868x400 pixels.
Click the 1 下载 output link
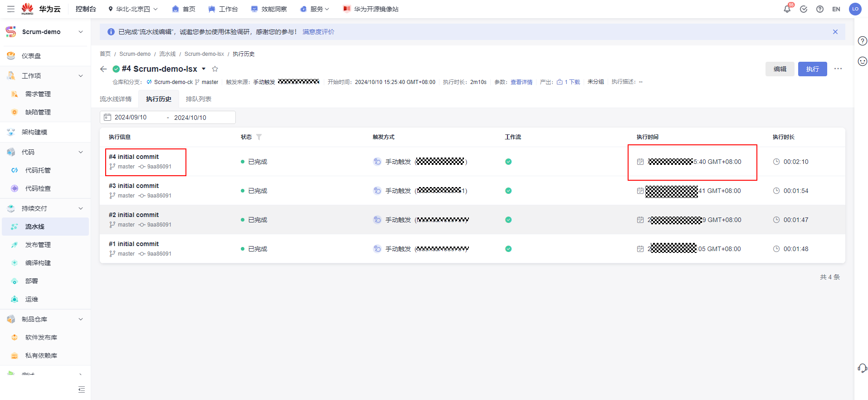click(569, 82)
